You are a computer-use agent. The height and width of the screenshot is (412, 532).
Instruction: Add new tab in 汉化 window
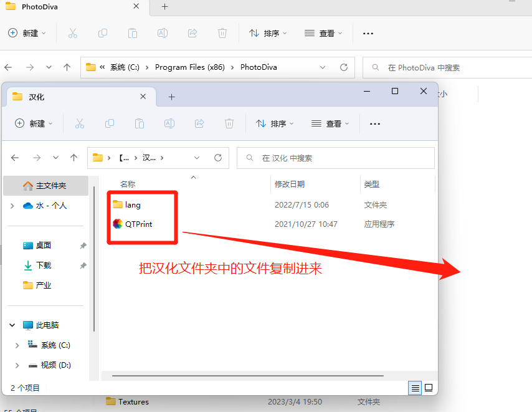coord(172,97)
